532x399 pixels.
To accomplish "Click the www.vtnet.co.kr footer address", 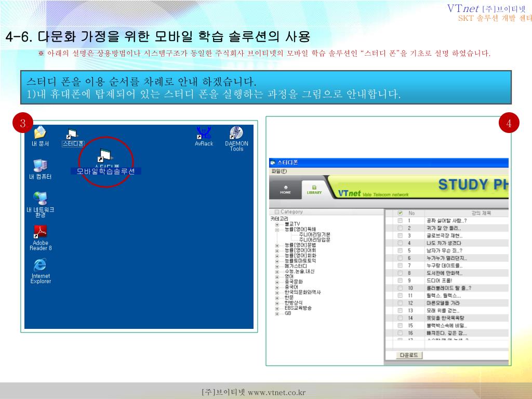I will click(276, 393).
